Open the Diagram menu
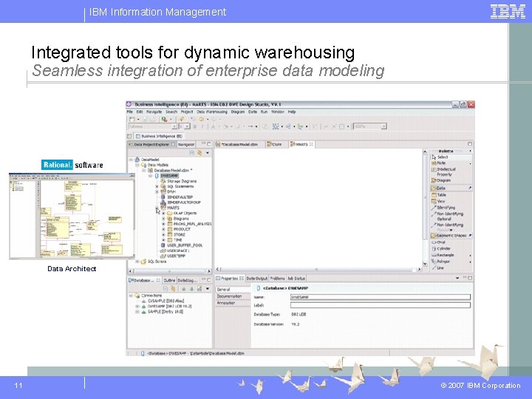 pyautogui.click(x=237, y=112)
